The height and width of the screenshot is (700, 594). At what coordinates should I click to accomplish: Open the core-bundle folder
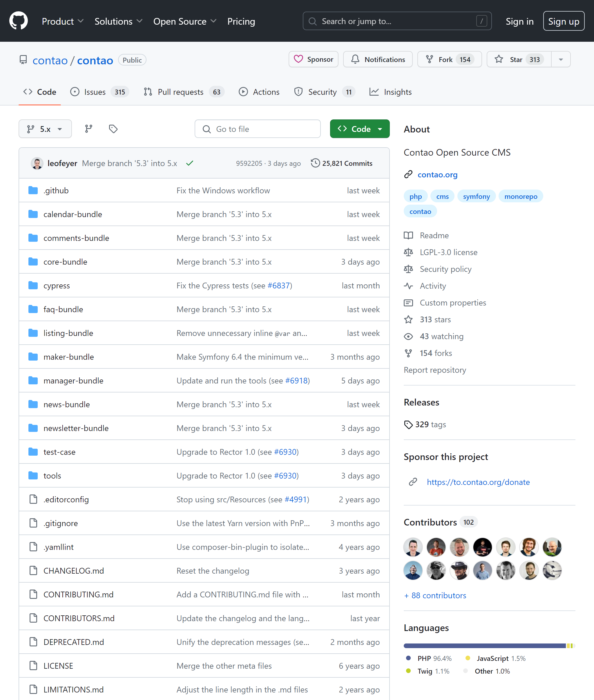click(65, 262)
